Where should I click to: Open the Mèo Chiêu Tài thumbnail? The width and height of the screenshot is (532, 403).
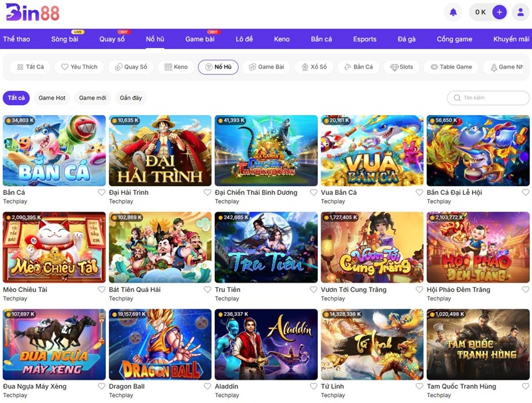pyautogui.click(x=55, y=247)
